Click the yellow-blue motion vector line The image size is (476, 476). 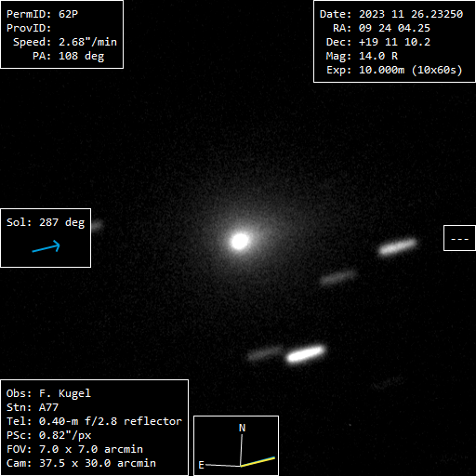coord(258,462)
